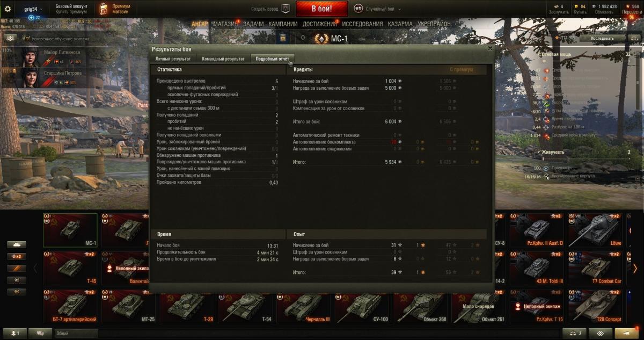The height and width of the screenshot is (340, 644).
Task: Open the grig54 account dropdown
Action: pos(33,9)
